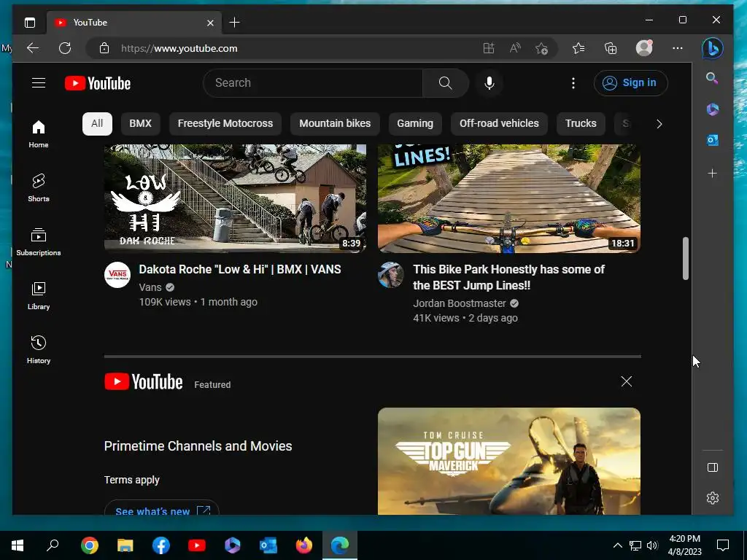This screenshot has height=560, width=747.
Task: Focus the YouTube Search field
Action: [x=313, y=83]
